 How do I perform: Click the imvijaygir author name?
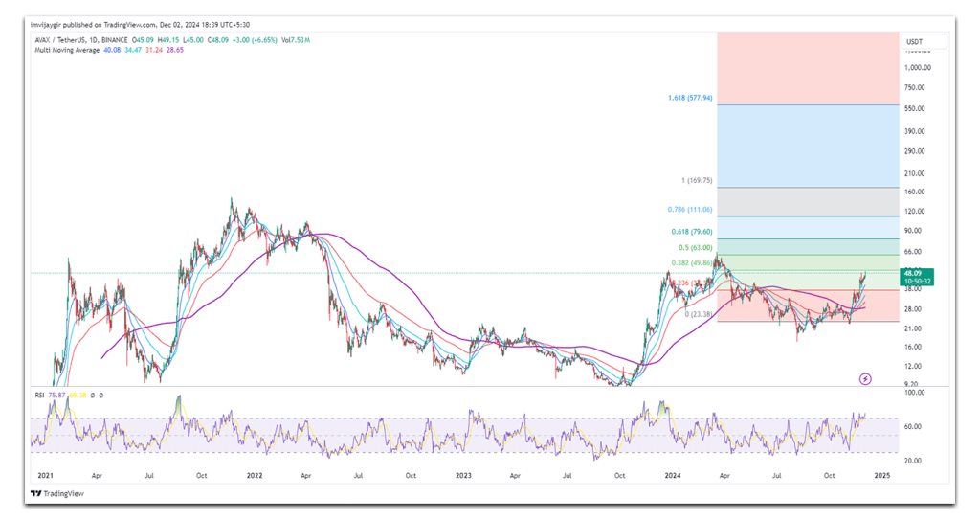tap(46, 25)
